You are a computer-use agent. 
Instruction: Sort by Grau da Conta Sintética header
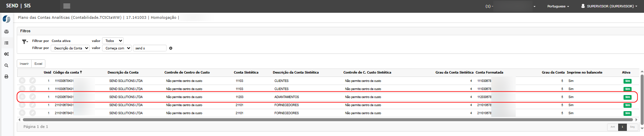pyautogui.click(x=454, y=72)
